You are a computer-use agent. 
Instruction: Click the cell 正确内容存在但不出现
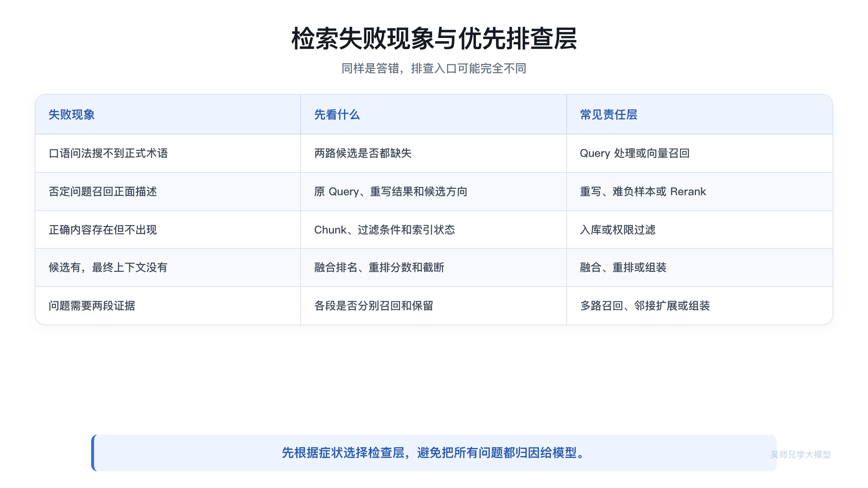click(x=168, y=230)
